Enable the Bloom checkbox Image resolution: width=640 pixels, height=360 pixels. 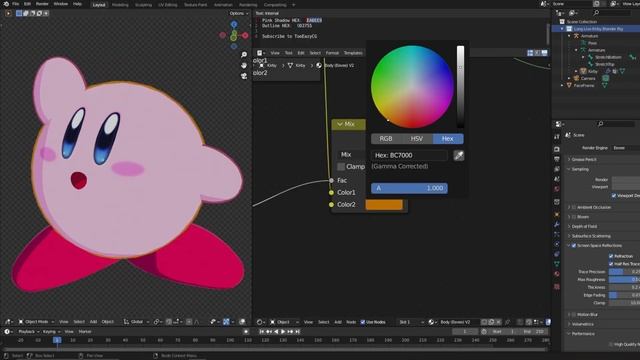pos(574,217)
